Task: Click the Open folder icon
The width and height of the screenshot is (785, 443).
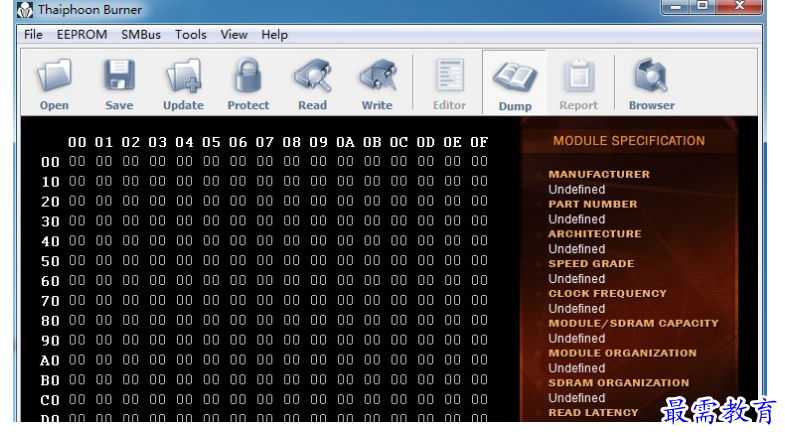Action: pyautogui.click(x=54, y=75)
